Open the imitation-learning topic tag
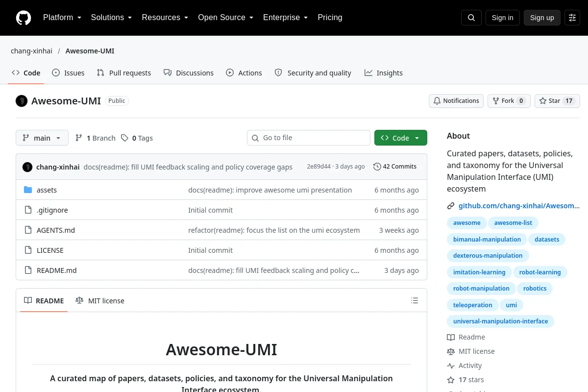The width and height of the screenshot is (588, 392). click(x=479, y=272)
